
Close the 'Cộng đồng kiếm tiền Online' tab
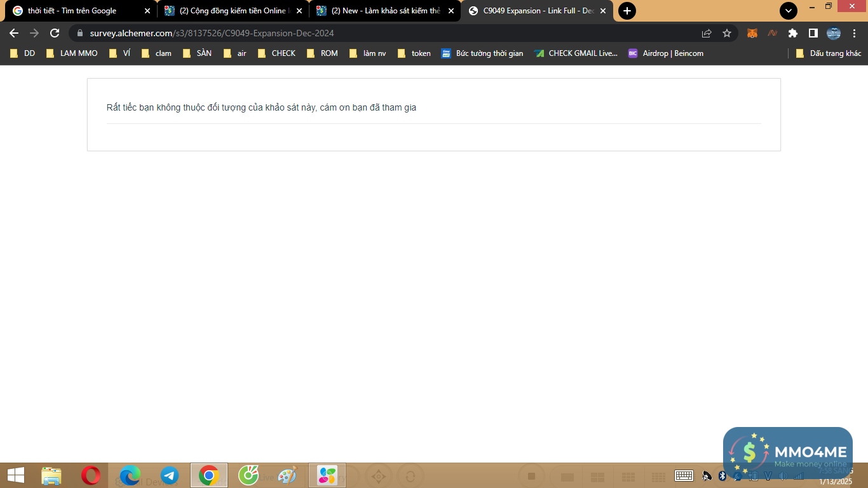coord(299,11)
